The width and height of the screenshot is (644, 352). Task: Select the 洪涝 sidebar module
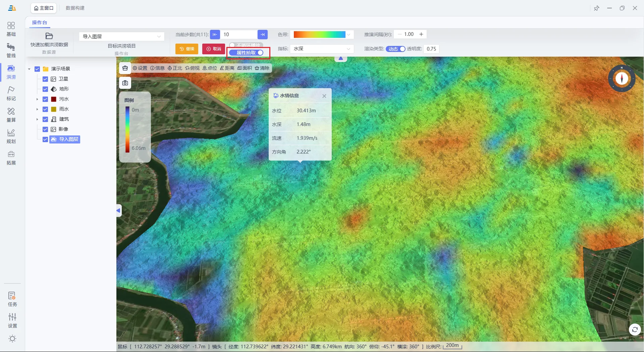tap(11, 72)
